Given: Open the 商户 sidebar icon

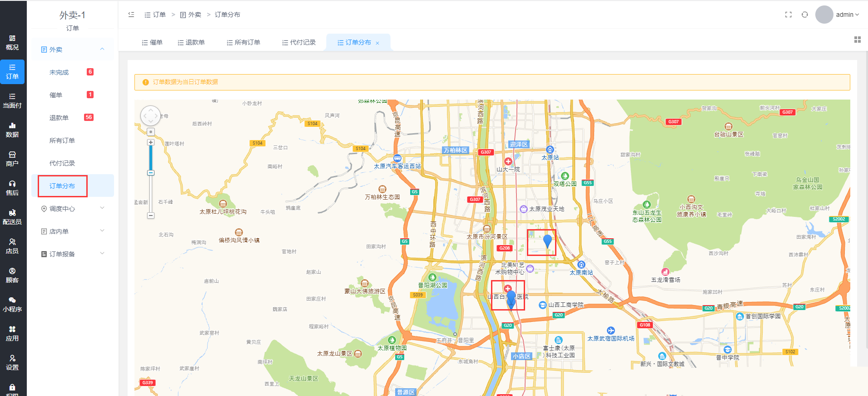Looking at the screenshot, I should [12, 159].
